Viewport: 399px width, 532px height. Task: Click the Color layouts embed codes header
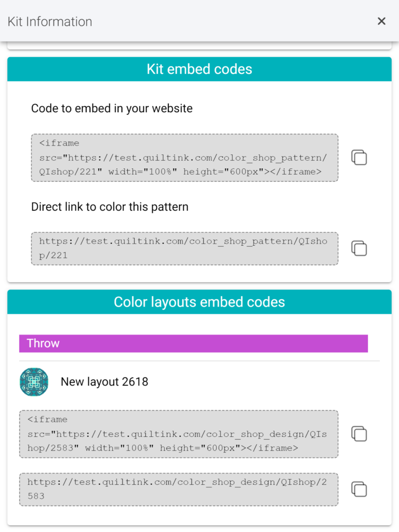tap(199, 302)
